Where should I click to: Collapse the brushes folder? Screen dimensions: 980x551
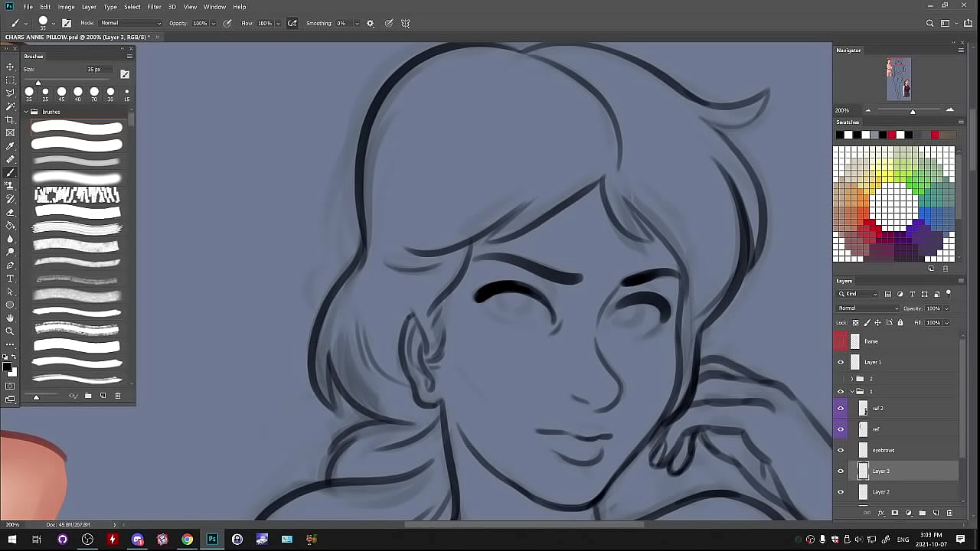point(26,112)
